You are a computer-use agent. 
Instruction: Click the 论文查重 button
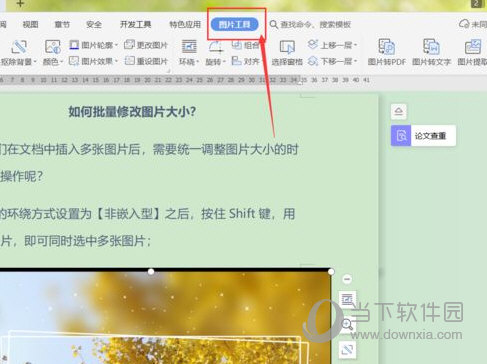point(423,136)
